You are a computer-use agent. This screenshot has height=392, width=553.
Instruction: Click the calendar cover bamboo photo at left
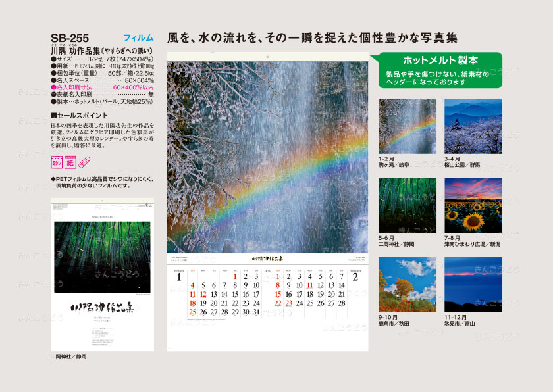pos(102,257)
